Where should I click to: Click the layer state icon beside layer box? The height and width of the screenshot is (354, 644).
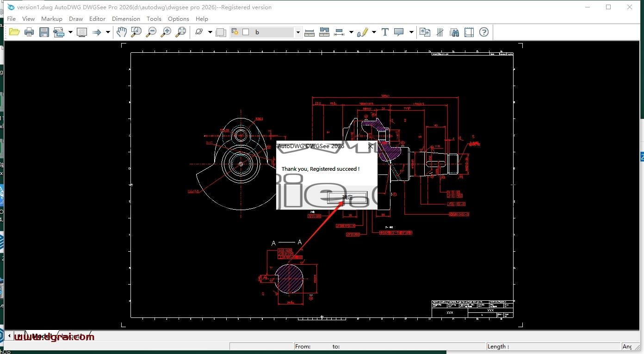click(x=235, y=32)
